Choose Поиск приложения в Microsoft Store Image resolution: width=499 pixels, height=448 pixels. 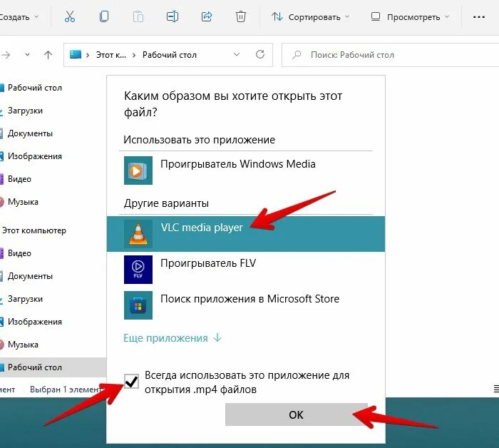(x=246, y=305)
